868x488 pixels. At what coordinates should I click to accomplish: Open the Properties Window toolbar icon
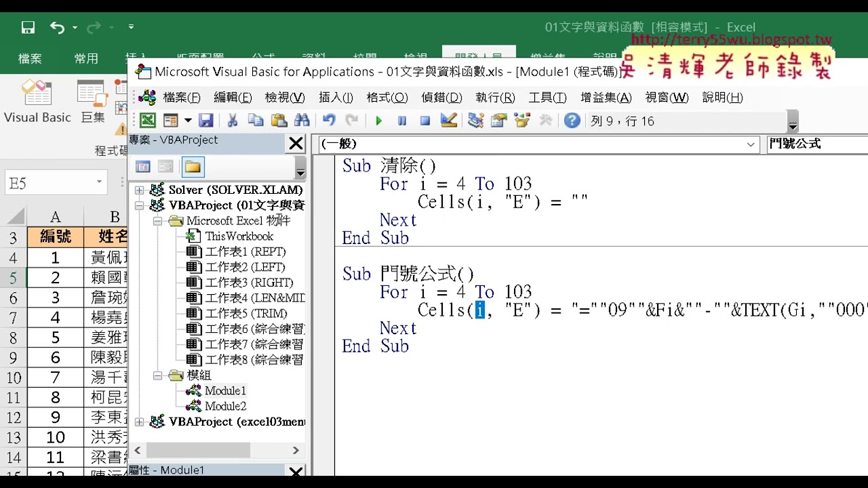499,121
